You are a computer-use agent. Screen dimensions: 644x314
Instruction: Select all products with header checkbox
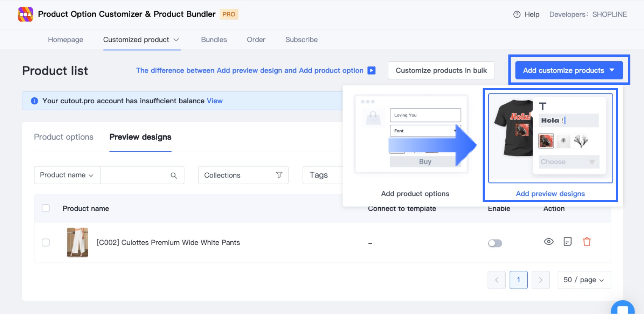point(46,208)
